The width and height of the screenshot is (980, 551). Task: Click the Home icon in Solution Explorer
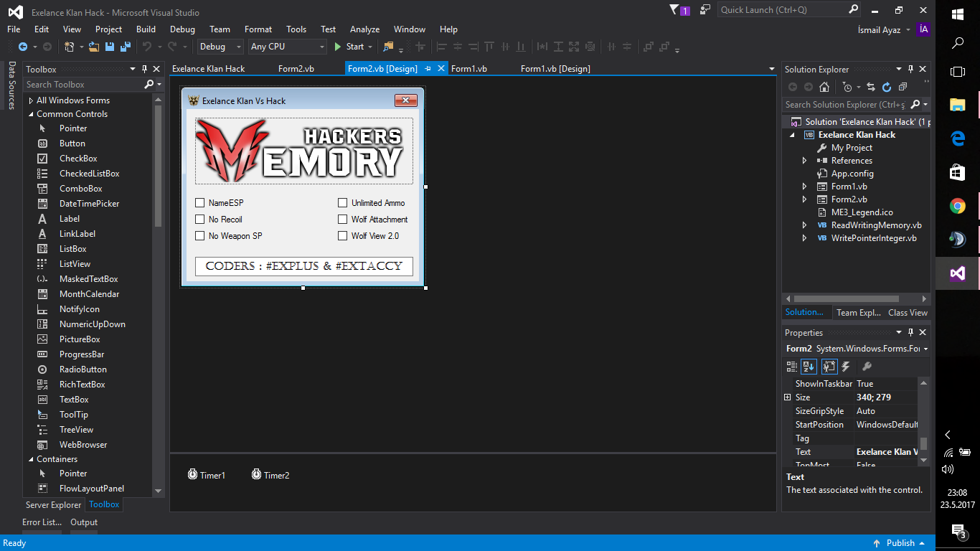pyautogui.click(x=824, y=87)
